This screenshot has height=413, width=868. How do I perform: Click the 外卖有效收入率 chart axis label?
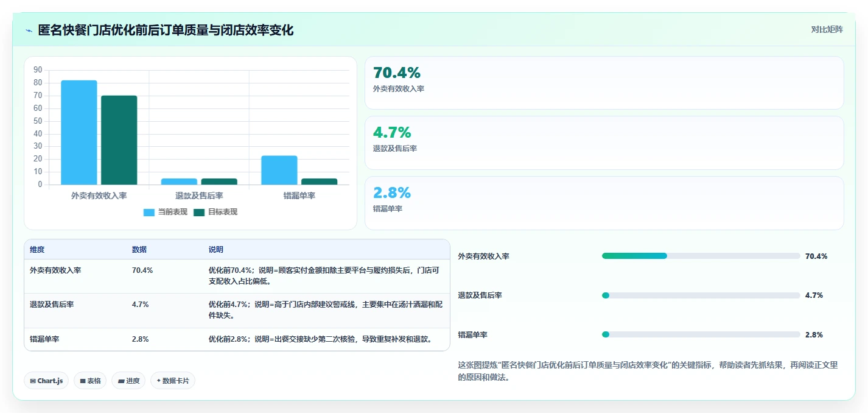pos(99,196)
